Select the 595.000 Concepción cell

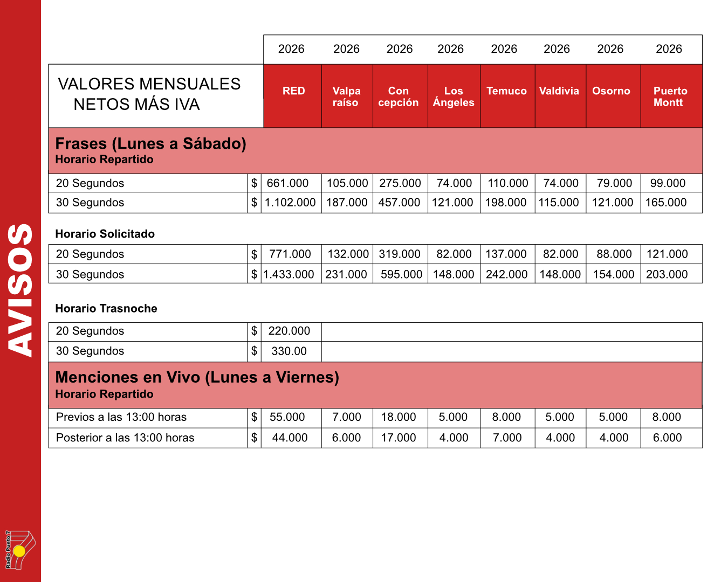(x=400, y=274)
